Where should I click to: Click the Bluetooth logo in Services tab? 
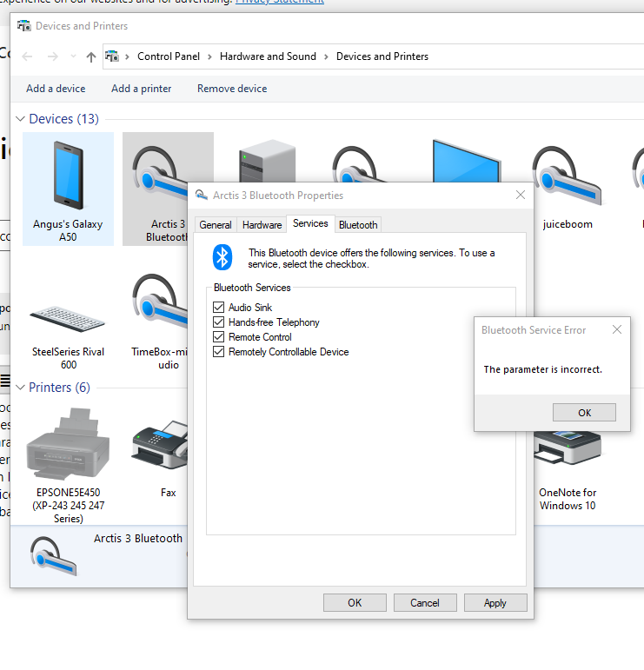coord(222,257)
